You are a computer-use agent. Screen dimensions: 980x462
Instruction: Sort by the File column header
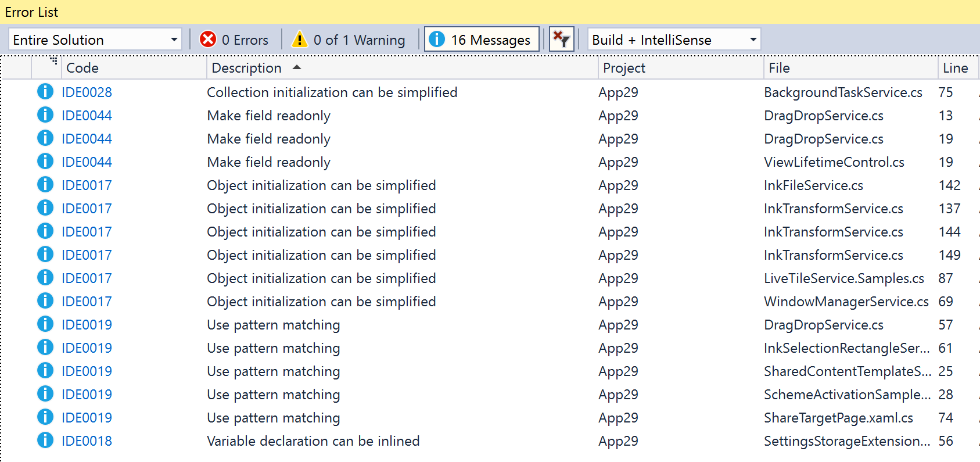pos(851,68)
